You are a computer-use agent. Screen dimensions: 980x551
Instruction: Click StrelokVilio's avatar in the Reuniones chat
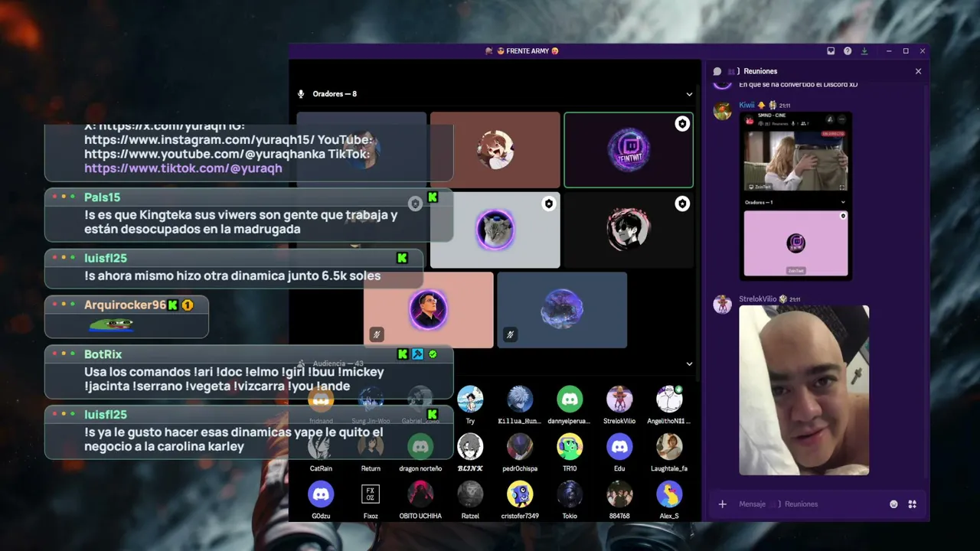[722, 305]
